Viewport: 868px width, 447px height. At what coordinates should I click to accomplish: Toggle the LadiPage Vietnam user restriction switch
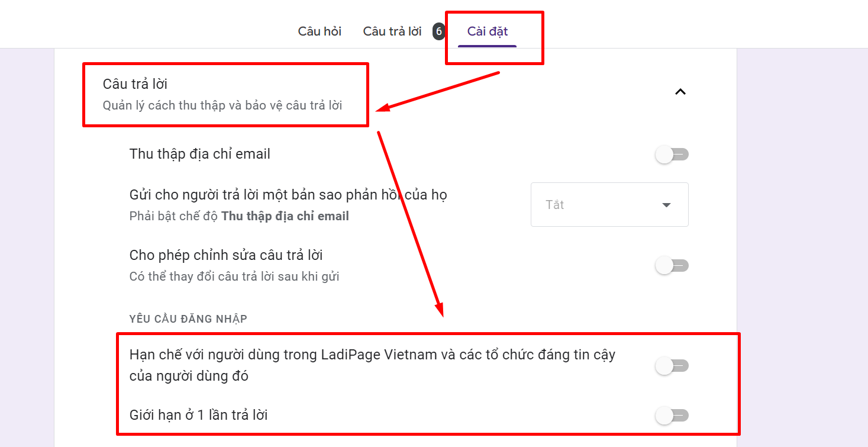[672, 366]
